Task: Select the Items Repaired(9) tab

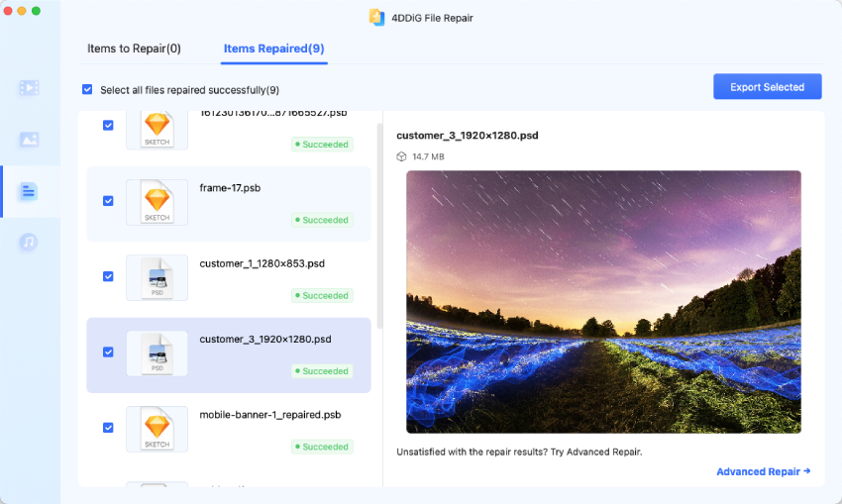Action: [x=273, y=49]
